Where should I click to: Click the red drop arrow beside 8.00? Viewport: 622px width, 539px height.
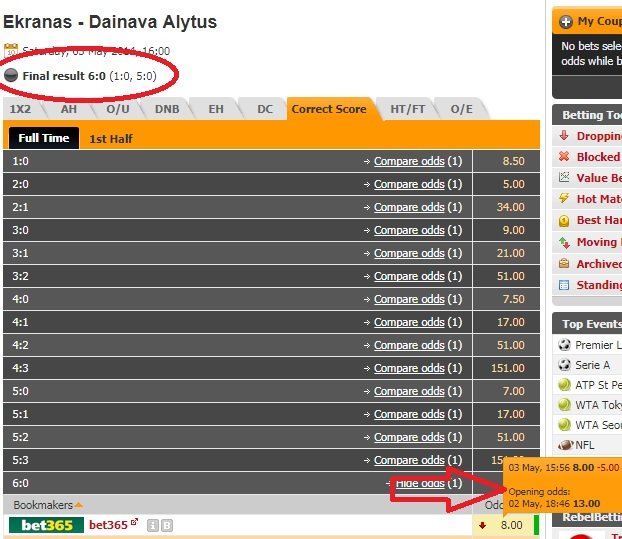pos(482,526)
